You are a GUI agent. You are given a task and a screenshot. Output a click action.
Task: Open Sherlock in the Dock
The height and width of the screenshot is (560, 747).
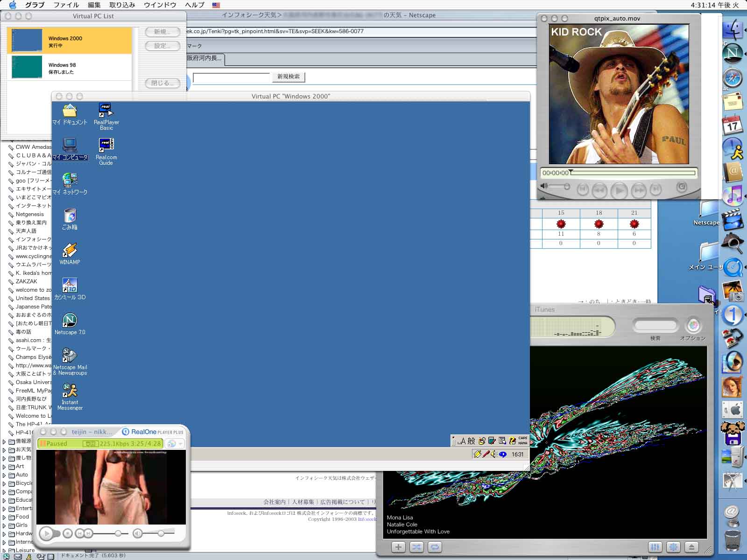pyautogui.click(x=733, y=243)
